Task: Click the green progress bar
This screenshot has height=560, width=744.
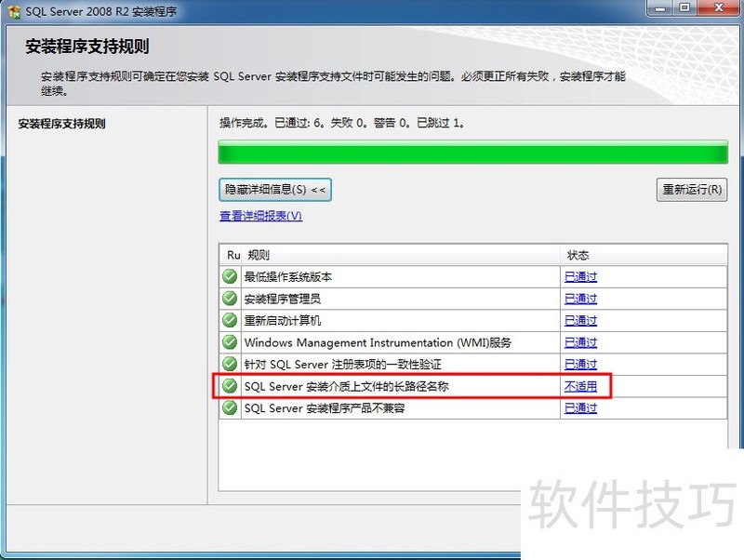Action: coord(465,149)
